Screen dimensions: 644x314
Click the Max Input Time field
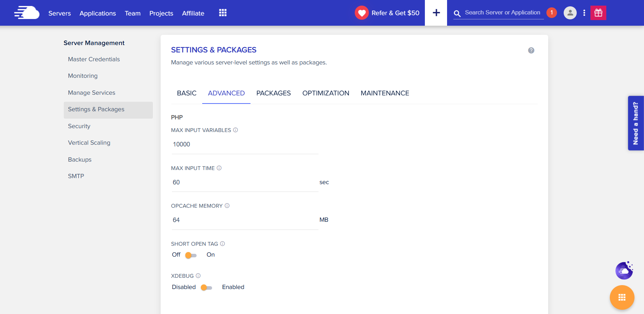point(245,182)
